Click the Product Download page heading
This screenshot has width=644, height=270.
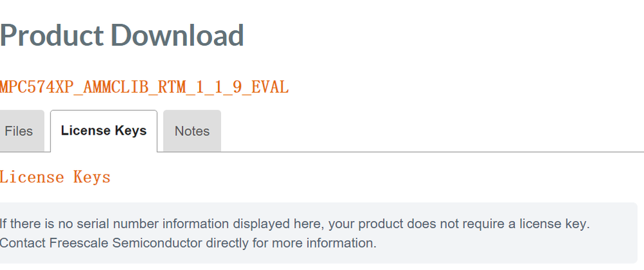tap(122, 35)
